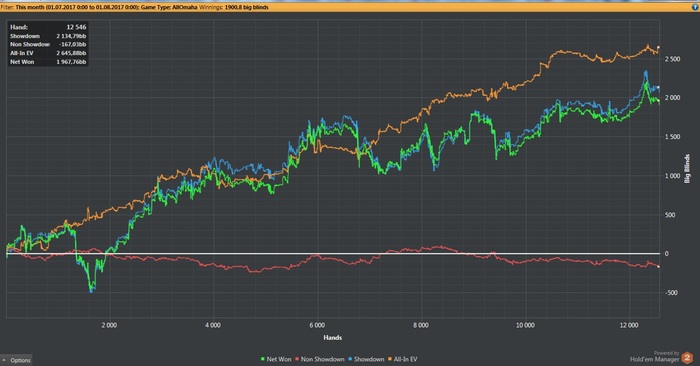Click the '2 500' y-axis tick label
700x366 pixels.
(x=672, y=59)
